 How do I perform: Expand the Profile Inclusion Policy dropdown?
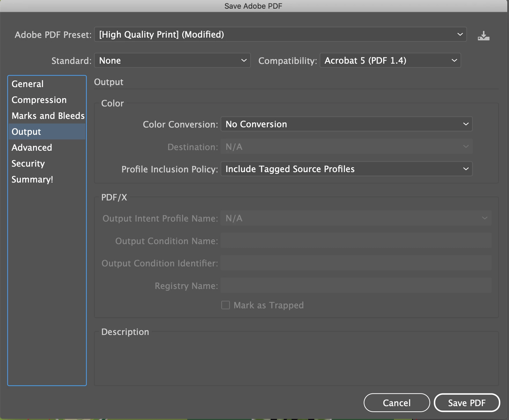[x=346, y=169]
